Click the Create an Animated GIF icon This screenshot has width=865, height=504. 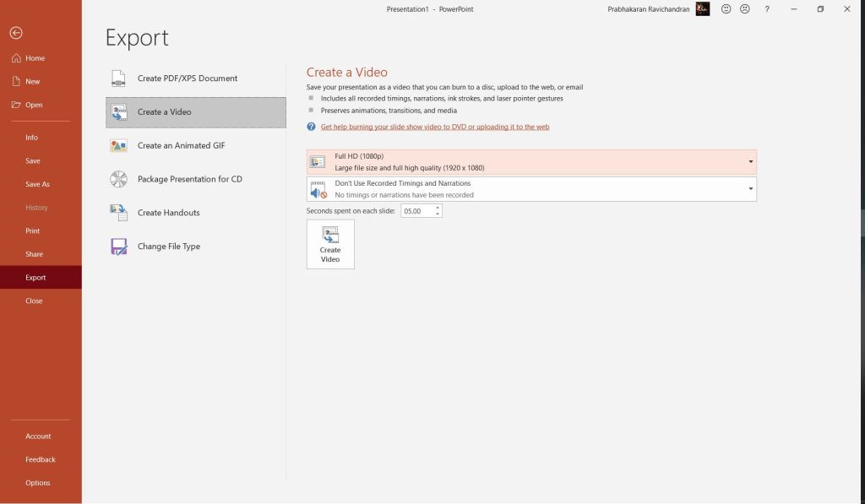coord(118,145)
